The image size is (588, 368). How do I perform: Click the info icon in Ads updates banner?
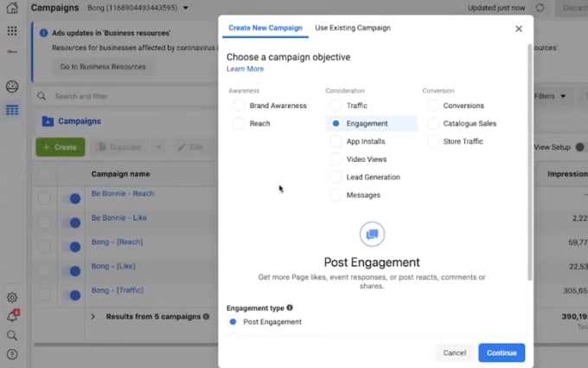(43, 33)
